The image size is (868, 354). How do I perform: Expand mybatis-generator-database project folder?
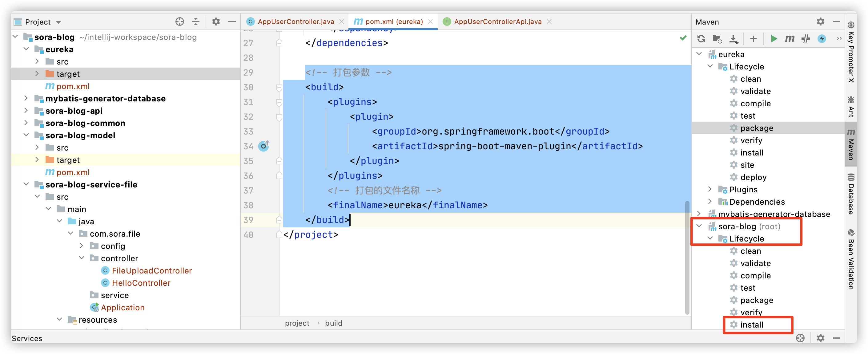click(x=26, y=98)
